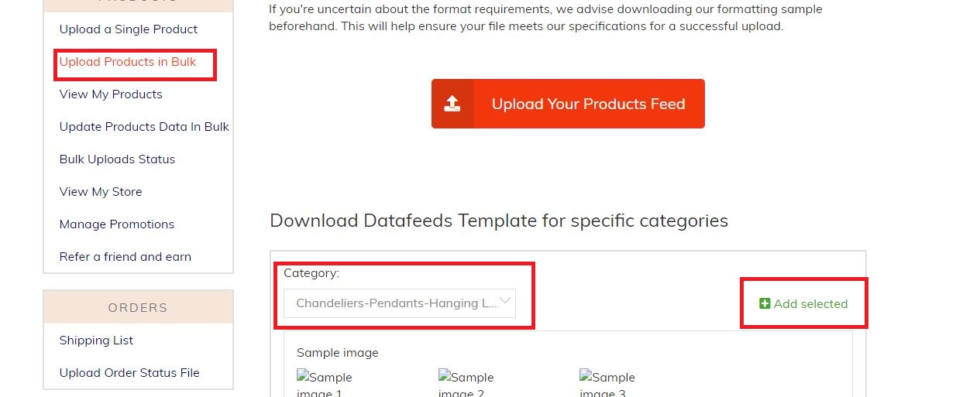Open Upload a Single Product page
980x397 pixels.
tap(129, 29)
